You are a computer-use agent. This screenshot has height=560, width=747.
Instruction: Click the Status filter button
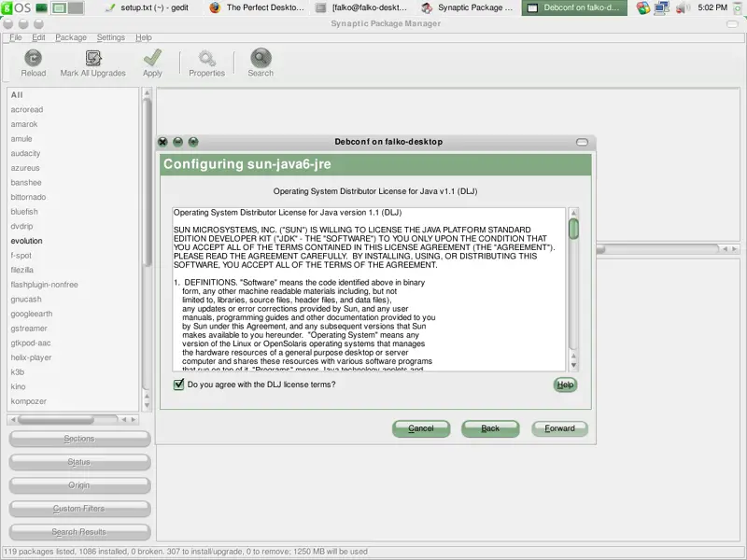pos(79,462)
